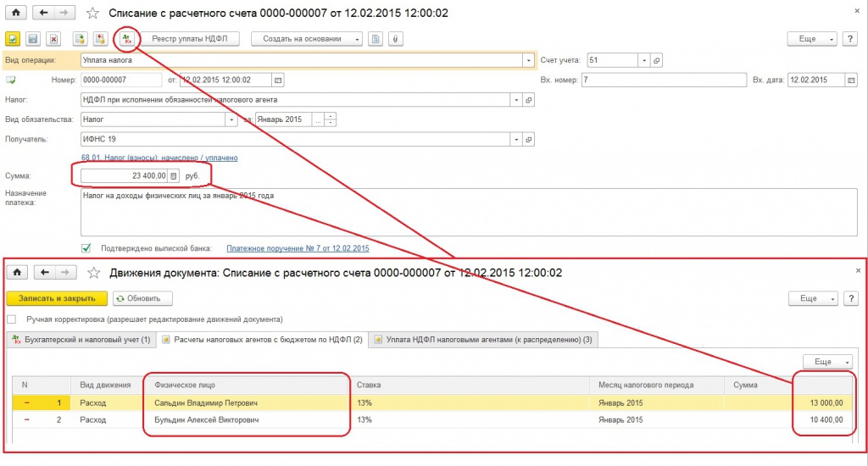Open link 68.01 Налог (взносы): начислено / уплачено
The image size is (868, 466).
pyautogui.click(x=159, y=158)
